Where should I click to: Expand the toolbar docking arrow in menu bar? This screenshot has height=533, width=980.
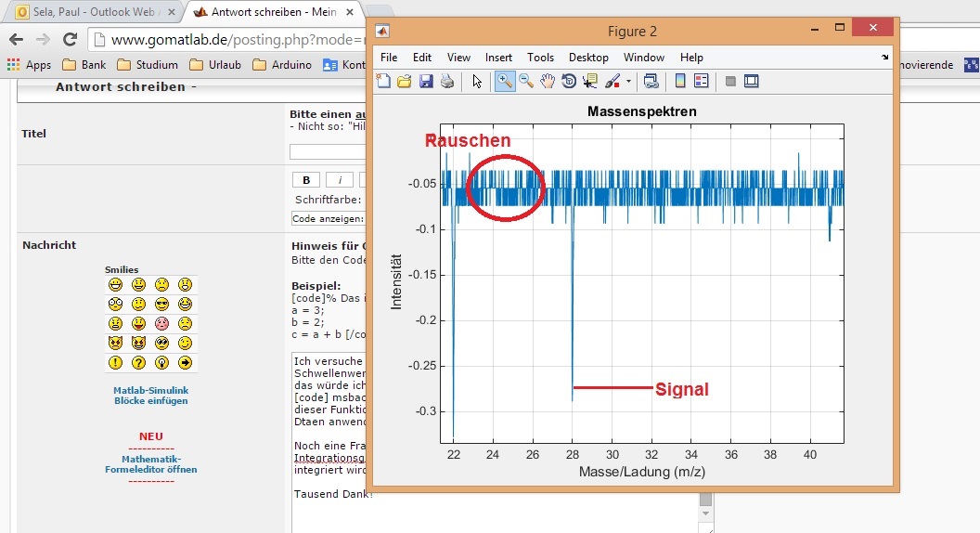pos(884,58)
